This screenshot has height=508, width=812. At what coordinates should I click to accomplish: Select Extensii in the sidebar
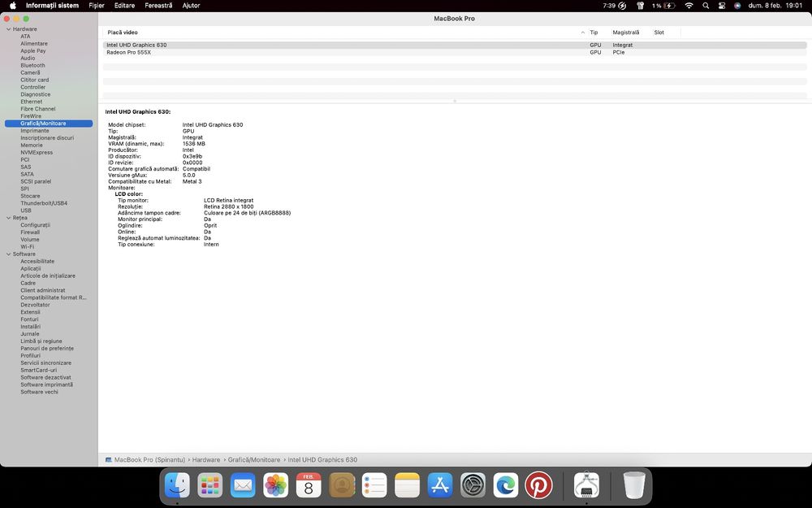(x=30, y=312)
